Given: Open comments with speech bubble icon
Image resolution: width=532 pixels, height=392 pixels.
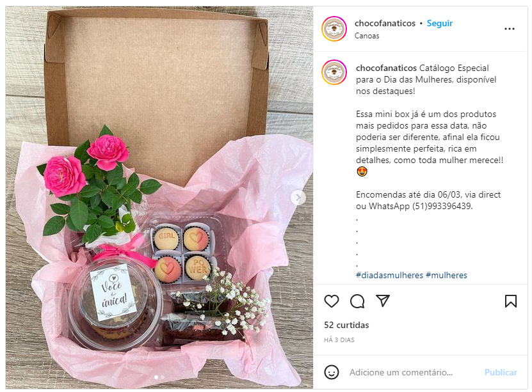Looking at the screenshot, I should (x=357, y=301).
